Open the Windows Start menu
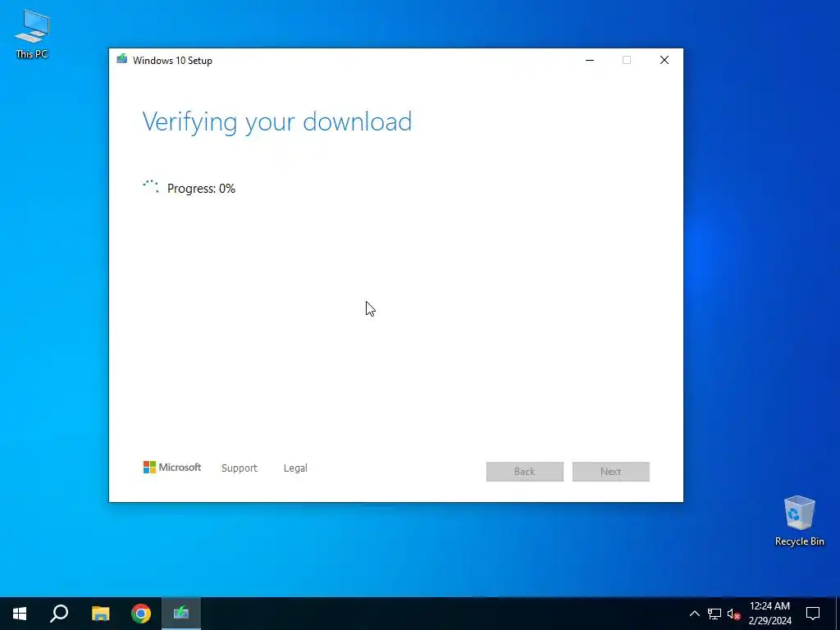840x630 pixels. click(20, 614)
